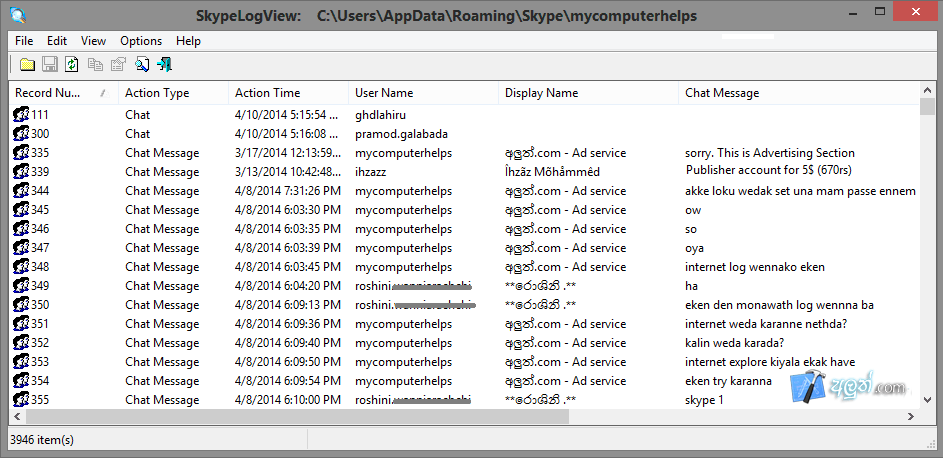
Task: Sort by the Record Number column header
Action: click(64, 93)
